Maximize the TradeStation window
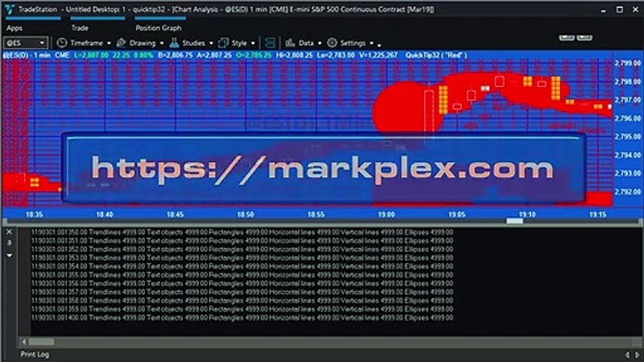The image size is (644, 362). pyautogui.click(x=620, y=10)
